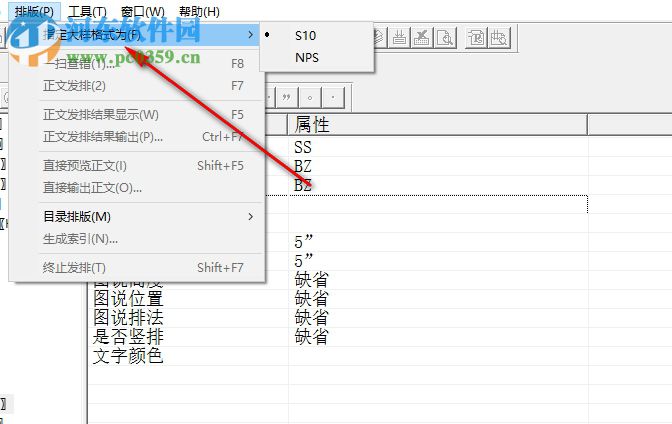This screenshot has height=424, width=672.
Task: Click 缺省 value in 图说位置 row
Action: pos(312,298)
